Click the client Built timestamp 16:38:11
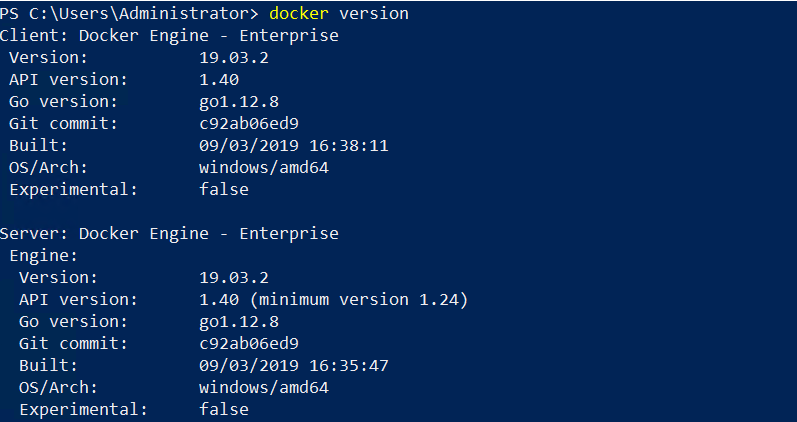The height and width of the screenshot is (422, 797). coord(349,145)
